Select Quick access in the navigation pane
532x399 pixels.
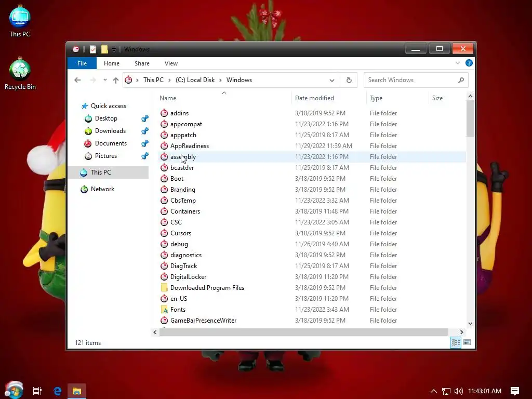103,106
